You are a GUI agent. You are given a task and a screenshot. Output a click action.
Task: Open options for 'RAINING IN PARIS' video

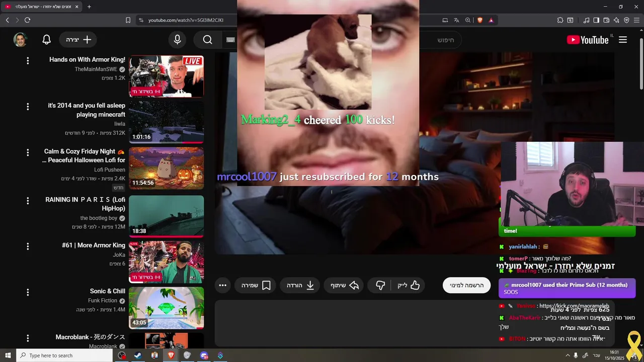click(x=28, y=201)
